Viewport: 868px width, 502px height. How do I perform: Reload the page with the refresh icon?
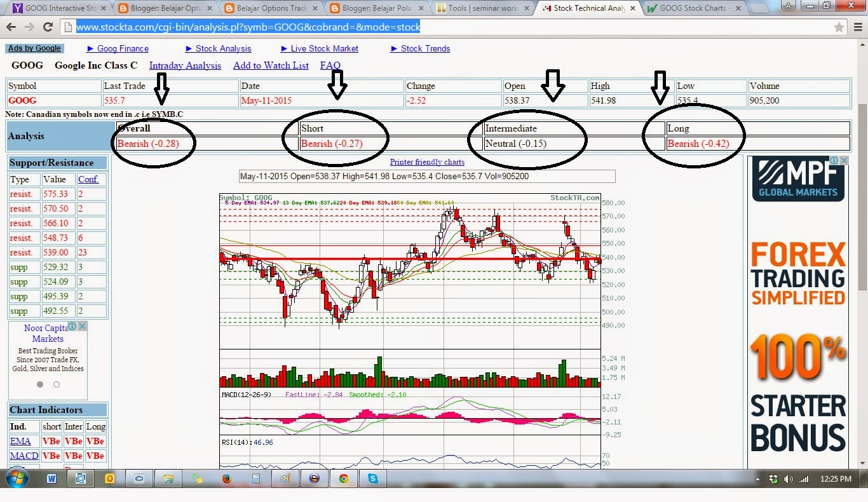coord(48,28)
